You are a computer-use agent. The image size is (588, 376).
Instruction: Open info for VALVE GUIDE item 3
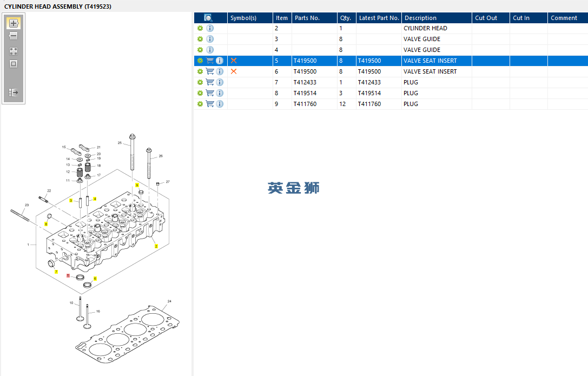click(x=210, y=39)
